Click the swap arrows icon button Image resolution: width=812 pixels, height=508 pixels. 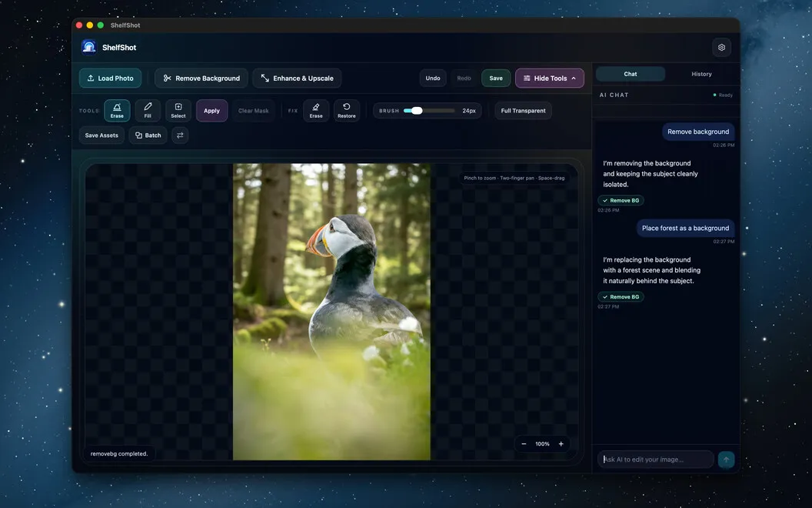[180, 135]
